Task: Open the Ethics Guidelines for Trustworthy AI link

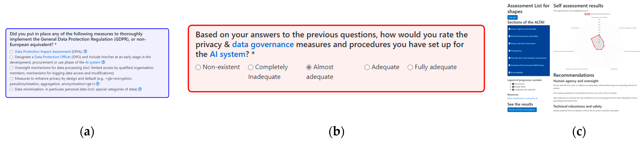Action: coord(522,98)
